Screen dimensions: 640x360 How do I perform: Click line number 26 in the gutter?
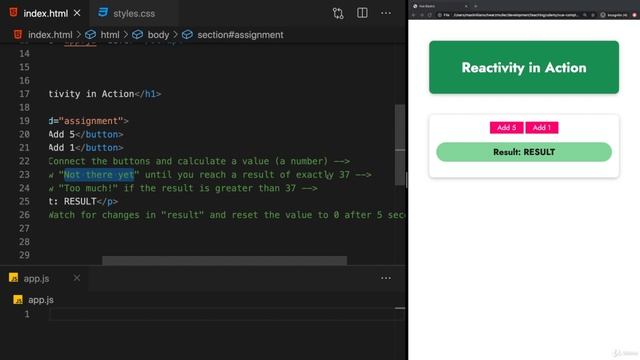[24, 215]
